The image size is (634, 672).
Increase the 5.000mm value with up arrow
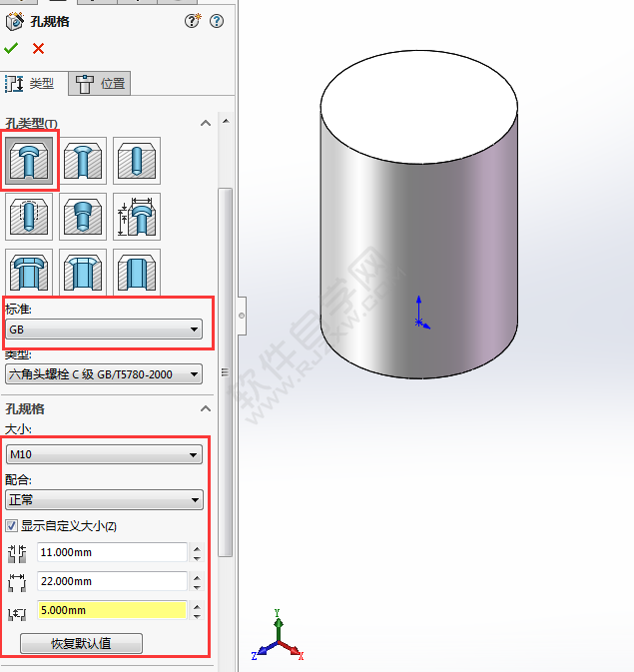[197, 606]
